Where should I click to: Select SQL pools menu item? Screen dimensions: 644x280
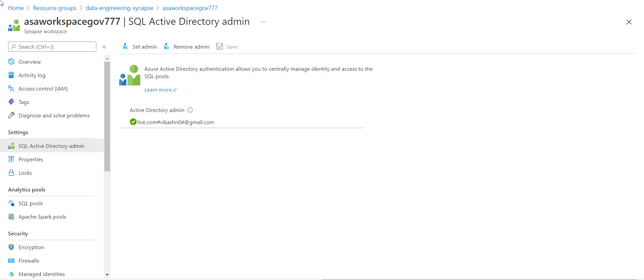[x=31, y=203]
